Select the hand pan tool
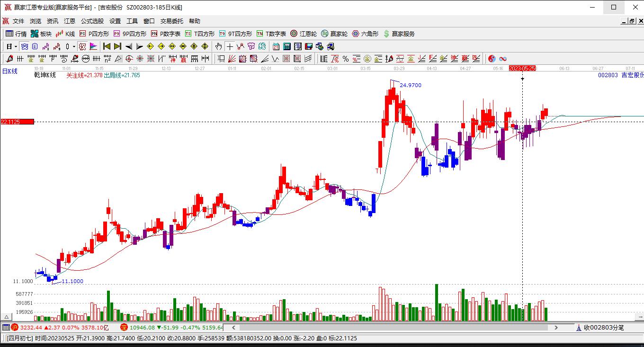Viewport: 644px width, 347px height. (x=218, y=46)
